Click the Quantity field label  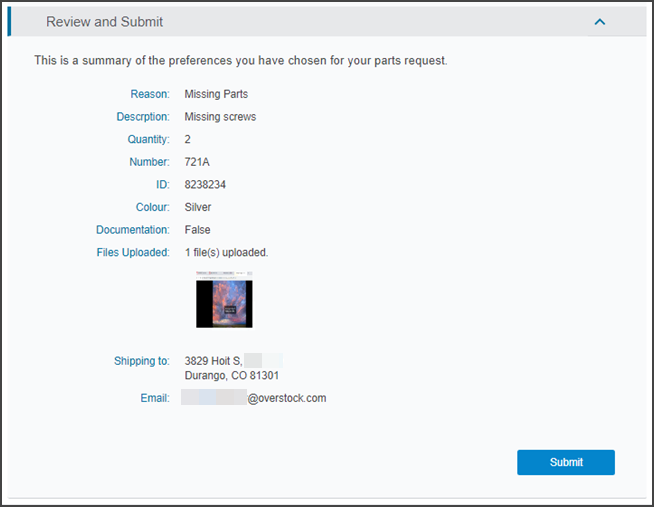(x=148, y=139)
